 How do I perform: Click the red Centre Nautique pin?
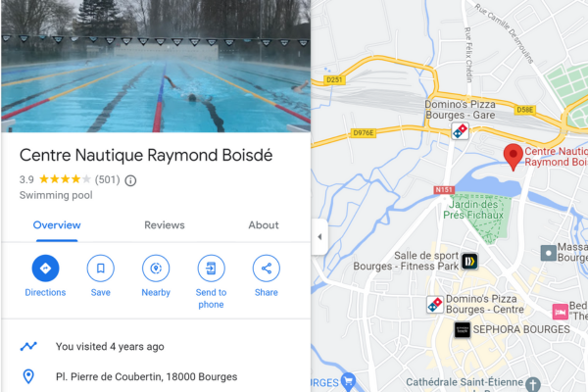[x=513, y=157]
